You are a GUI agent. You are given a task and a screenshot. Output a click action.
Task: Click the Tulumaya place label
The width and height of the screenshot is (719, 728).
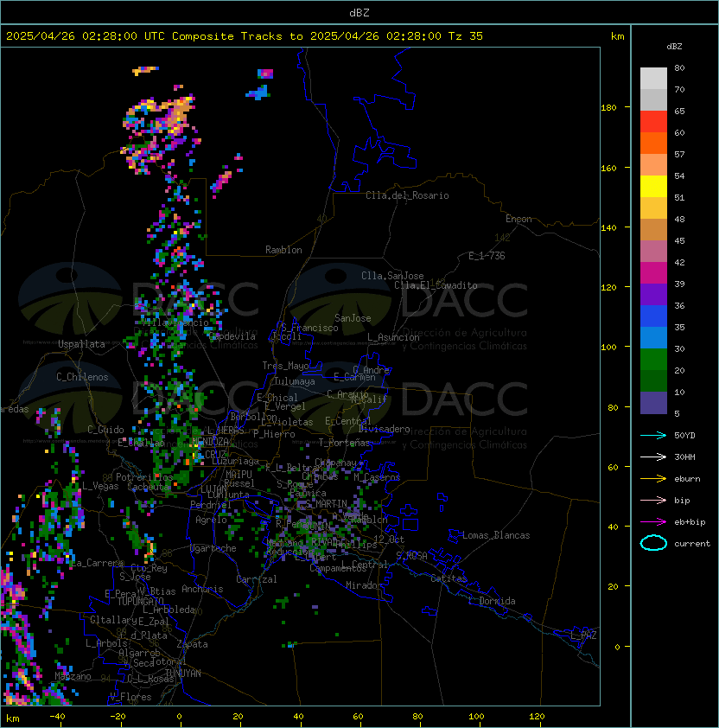pyautogui.click(x=295, y=381)
